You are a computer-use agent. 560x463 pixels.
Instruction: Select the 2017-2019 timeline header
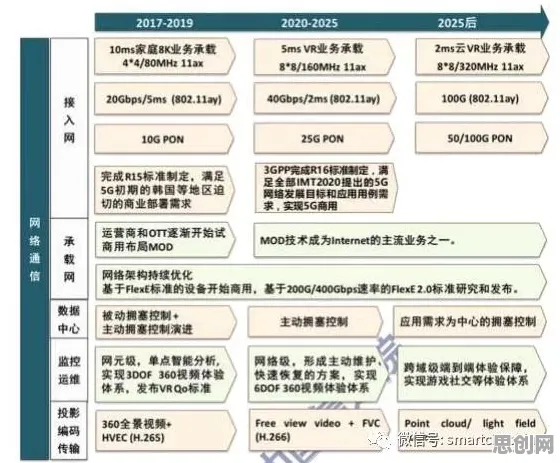[x=164, y=23]
